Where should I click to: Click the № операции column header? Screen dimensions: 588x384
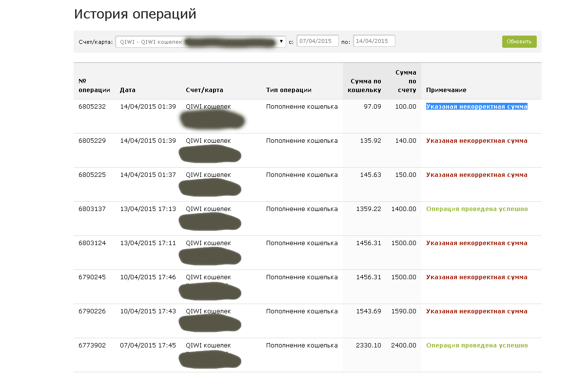tap(94, 85)
